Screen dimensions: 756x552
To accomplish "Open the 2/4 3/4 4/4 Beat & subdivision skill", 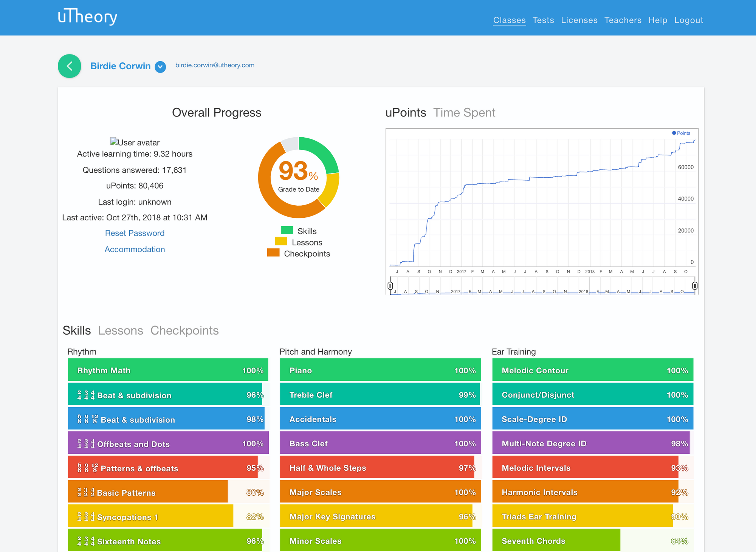I will [168, 395].
